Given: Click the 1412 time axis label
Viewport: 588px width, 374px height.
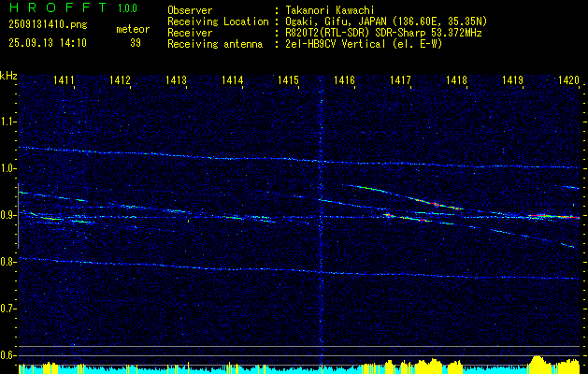Looking at the screenshot, I should pyautogui.click(x=120, y=79).
